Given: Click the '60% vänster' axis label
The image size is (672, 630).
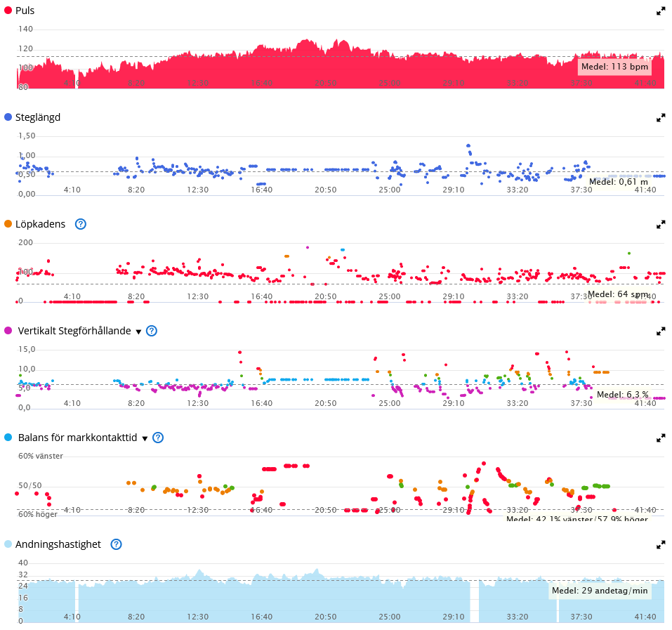Looking at the screenshot, I should 41,456.
